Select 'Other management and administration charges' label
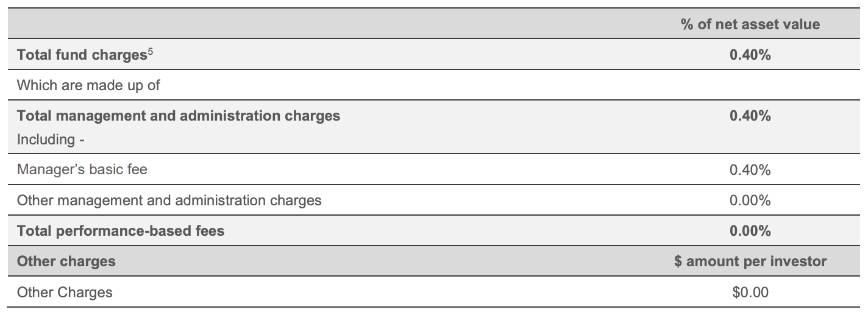Image resolution: width=868 pixels, height=318 pixels. pyautogui.click(x=169, y=200)
